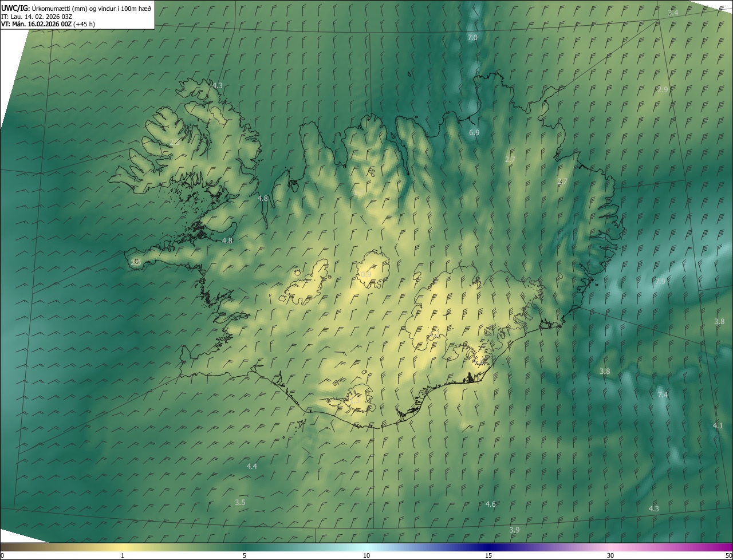Click the 2.9 precipitation value label
The width and height of the screenshot is (733, 560).
[663, 89]
